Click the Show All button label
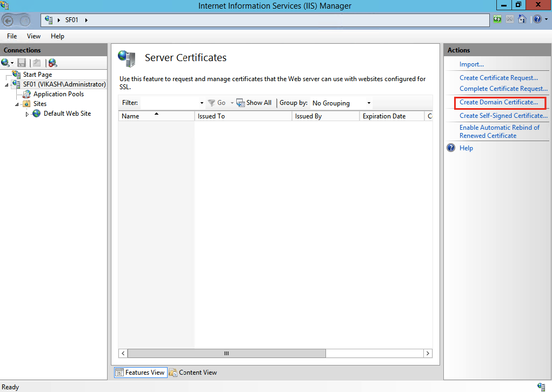552x392 pixels. 259,103
